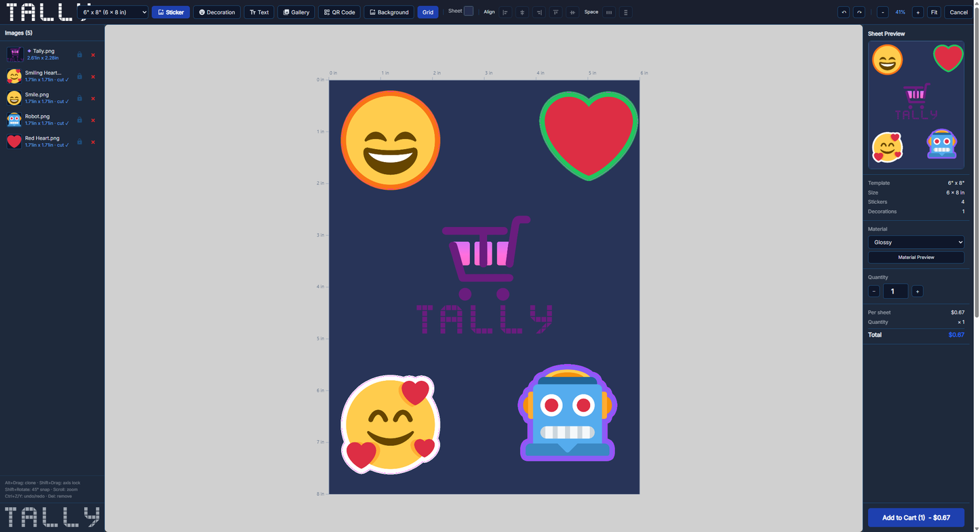Click the Red Heart.png file name
Viewport: 980px width, 532px height.
pyautogui.click(x=42, y=138)
